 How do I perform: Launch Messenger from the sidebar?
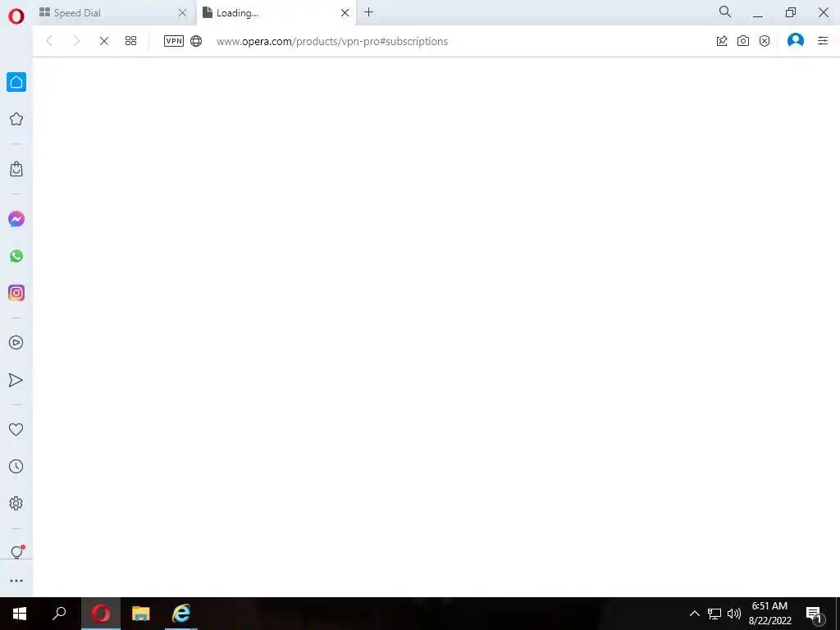click(x=16, y=219)
